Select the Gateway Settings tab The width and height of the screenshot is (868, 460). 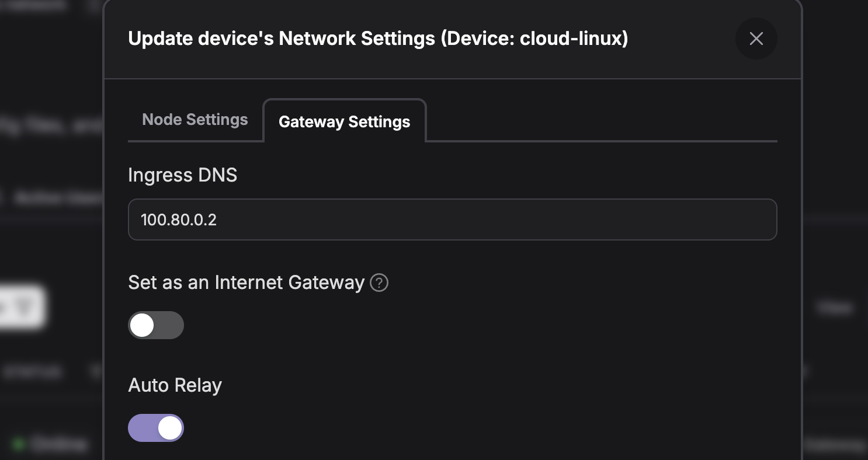pyautogui.click(x=344, y=121)
